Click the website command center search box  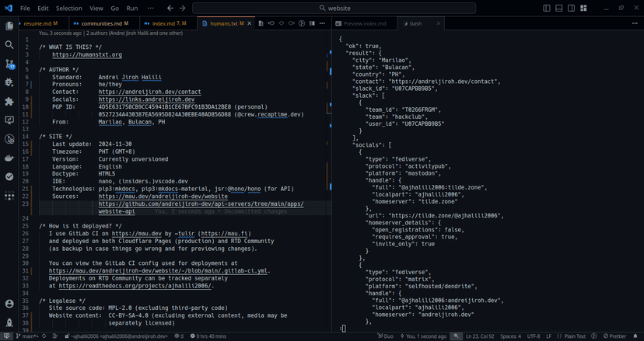click(x=334, y=8)
